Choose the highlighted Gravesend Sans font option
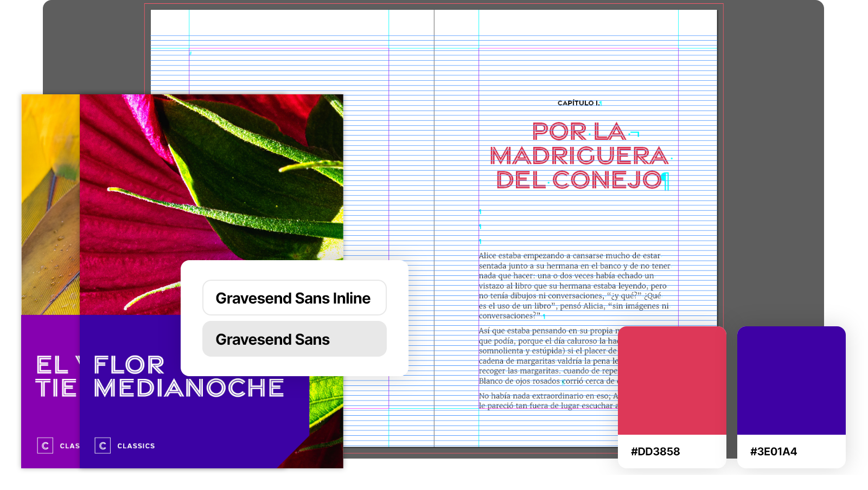This screenshot has width=868, height=490. point(294,339)
